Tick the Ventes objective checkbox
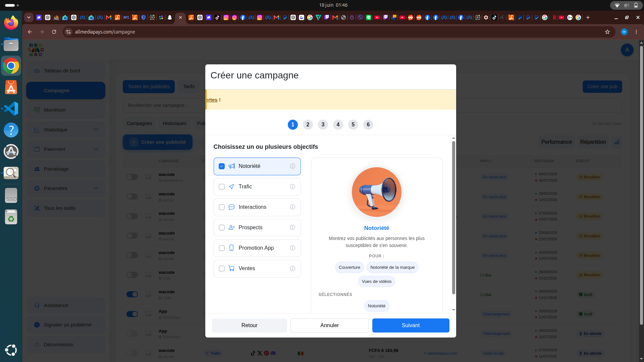 tap(222, 268)
